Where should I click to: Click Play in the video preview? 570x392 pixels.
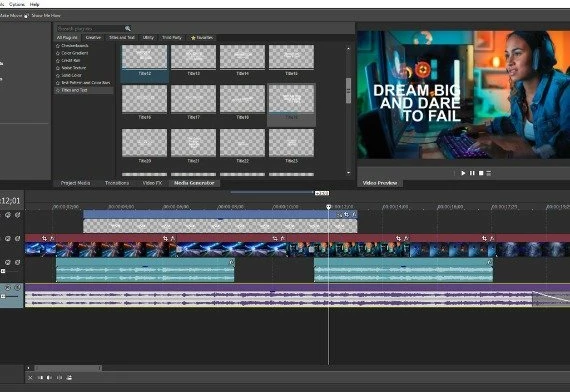pyautogui.click(x=463, y=173)
